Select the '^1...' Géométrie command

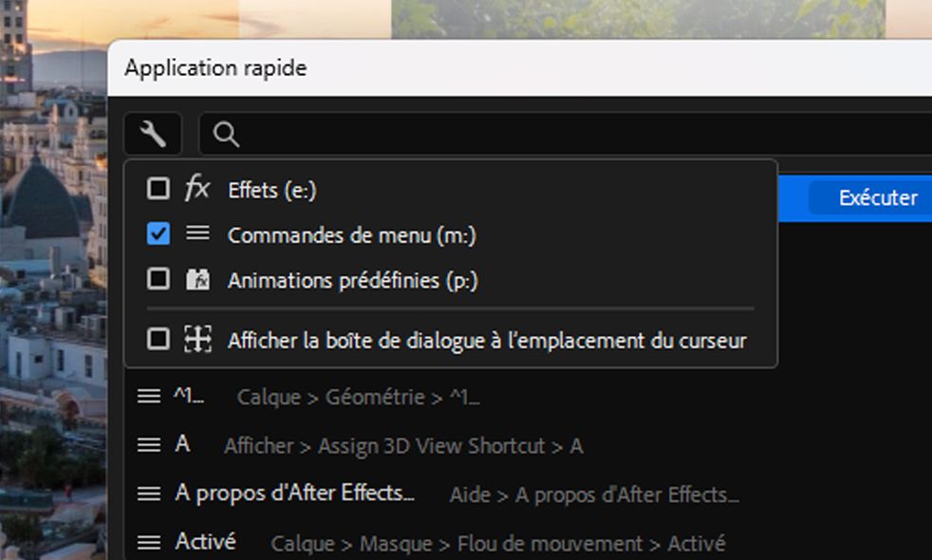[x=188, y=397]
